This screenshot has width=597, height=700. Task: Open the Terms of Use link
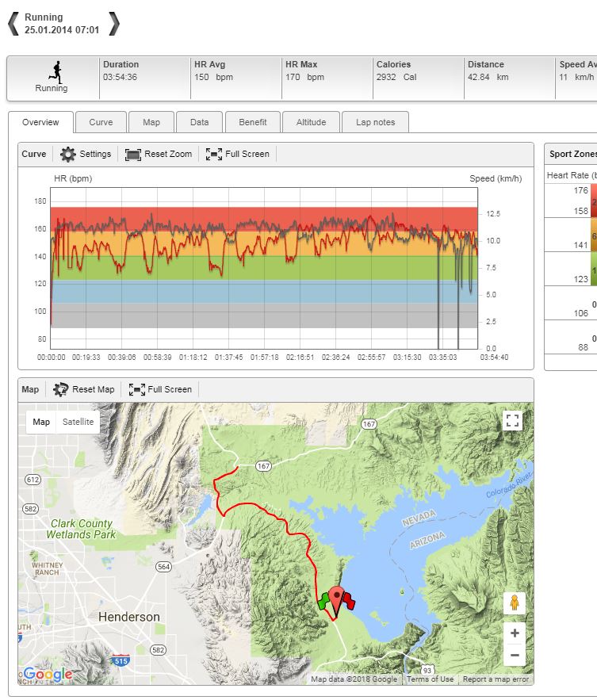coord(430,679)
